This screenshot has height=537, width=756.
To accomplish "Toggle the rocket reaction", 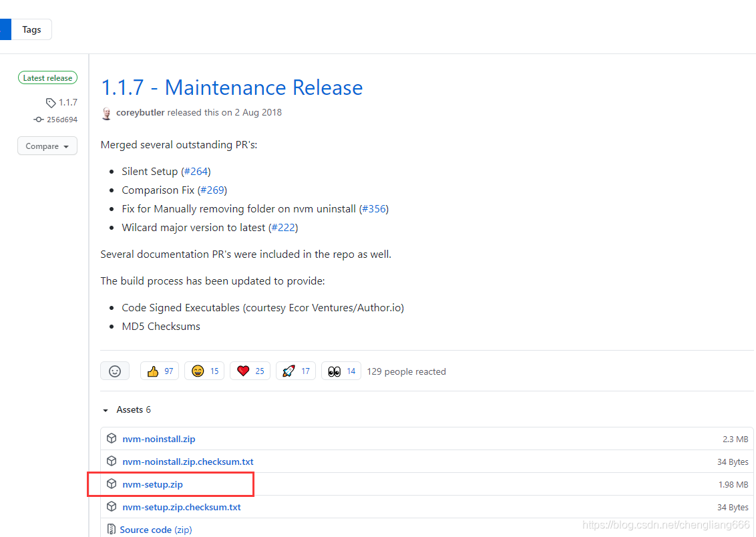I will pyautogui.click(x=295, y=371).
